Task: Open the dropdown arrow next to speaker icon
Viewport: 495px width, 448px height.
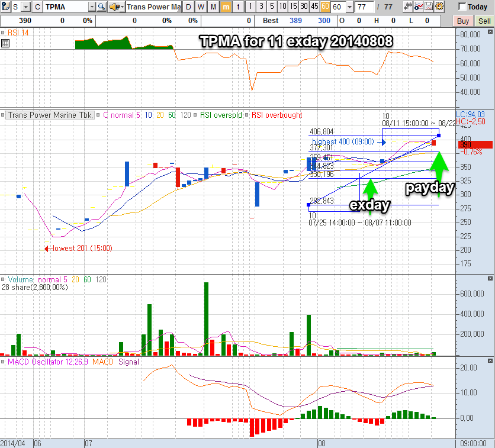Action: [122, 7]
